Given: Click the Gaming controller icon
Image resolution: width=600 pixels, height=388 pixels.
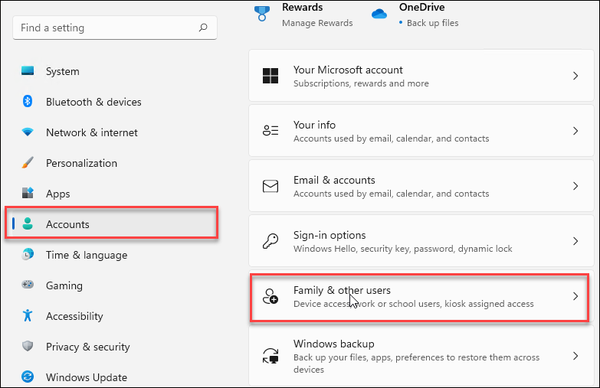Looking at the screenshot, I should coord(28,285).
